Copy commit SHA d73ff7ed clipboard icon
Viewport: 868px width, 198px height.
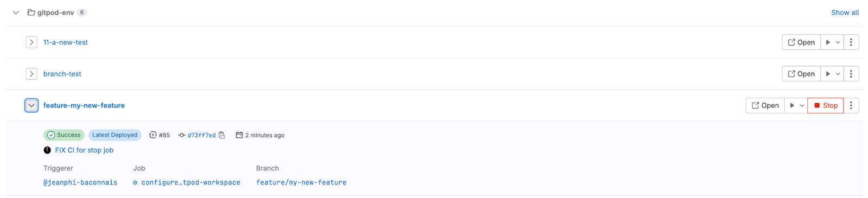click(222, 135)
